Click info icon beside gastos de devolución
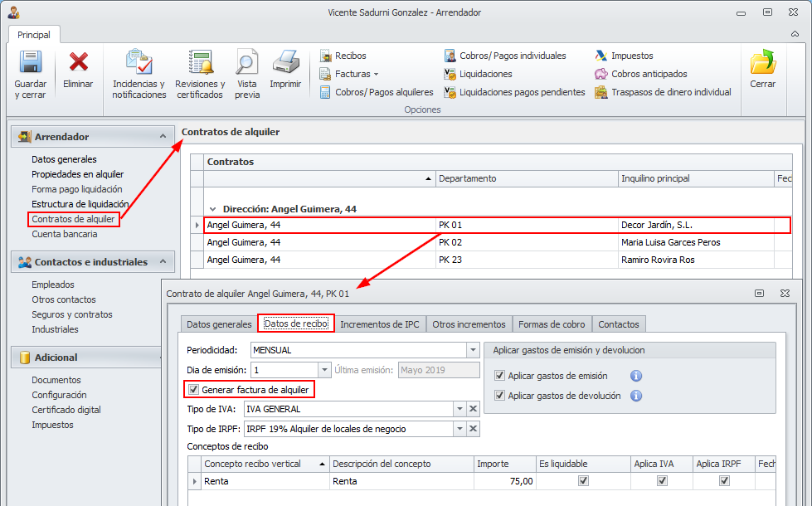Viewport: 812px width, 506px height. click(636, 396)
